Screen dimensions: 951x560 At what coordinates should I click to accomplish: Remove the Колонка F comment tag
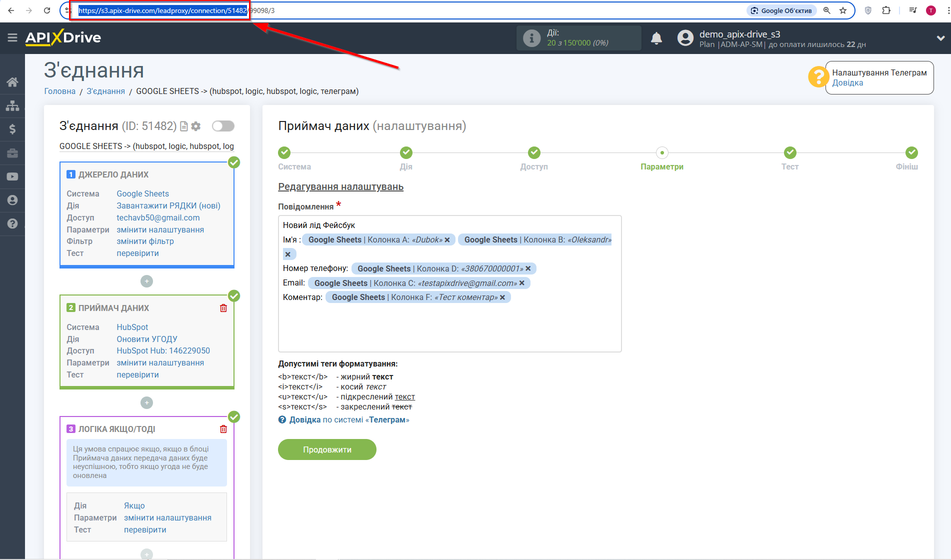(x=502, y=297)
